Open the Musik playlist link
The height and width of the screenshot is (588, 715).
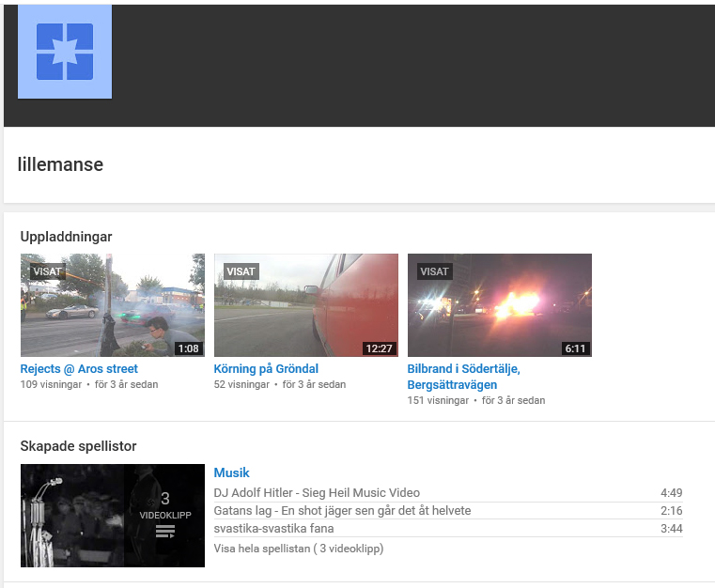[x=232, y=472]
